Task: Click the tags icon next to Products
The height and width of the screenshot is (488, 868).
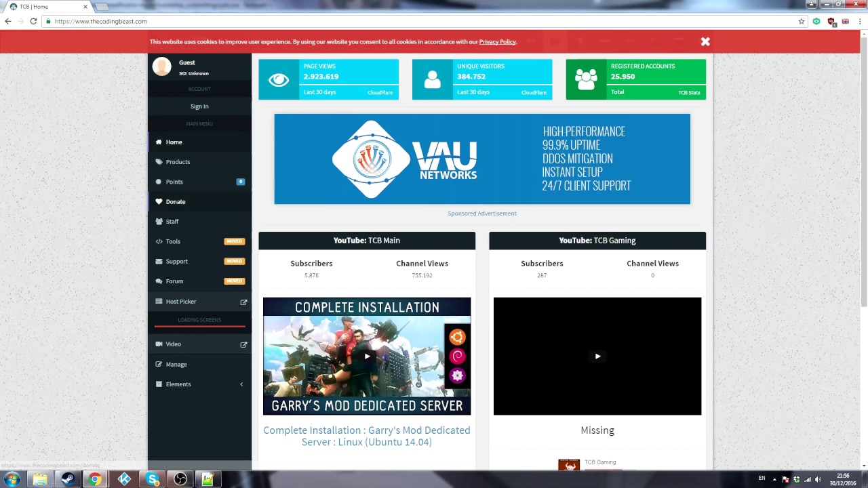Action: [159, 162]
